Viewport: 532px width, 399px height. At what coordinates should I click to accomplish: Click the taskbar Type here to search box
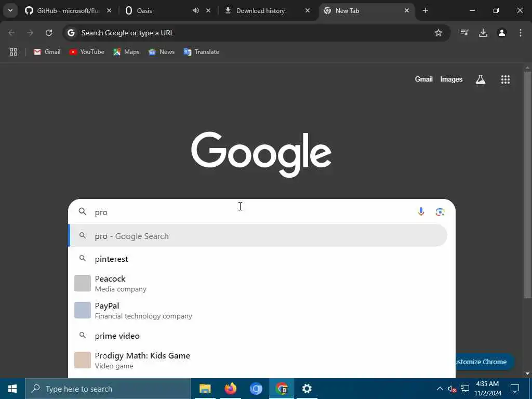point(108,389)
